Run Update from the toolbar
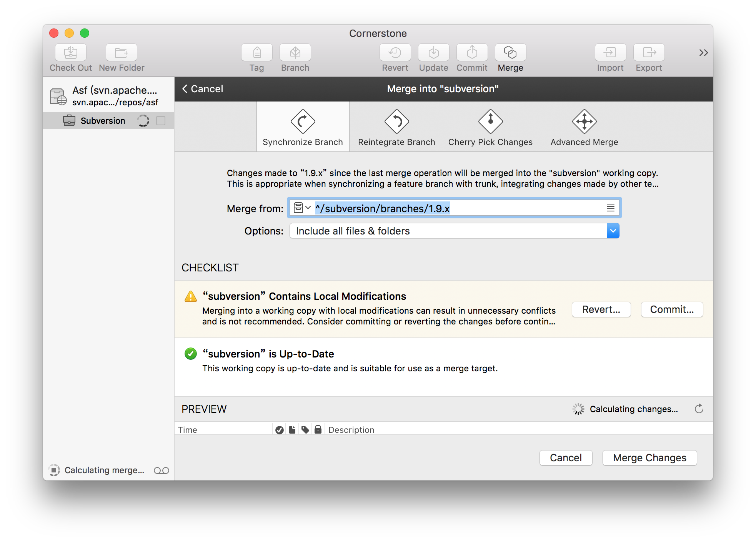The width and height of the screenshot is (756, 542). pyautogui.click(x=433, y=53)
